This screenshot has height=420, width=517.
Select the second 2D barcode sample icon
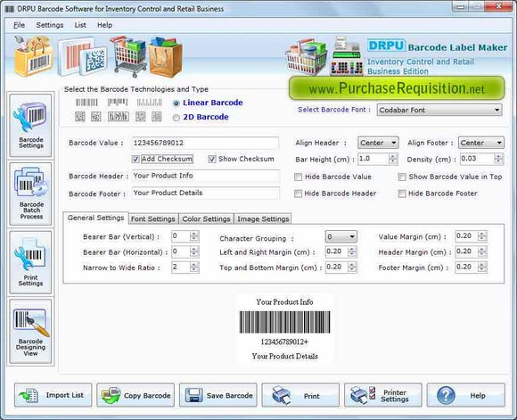96,117
